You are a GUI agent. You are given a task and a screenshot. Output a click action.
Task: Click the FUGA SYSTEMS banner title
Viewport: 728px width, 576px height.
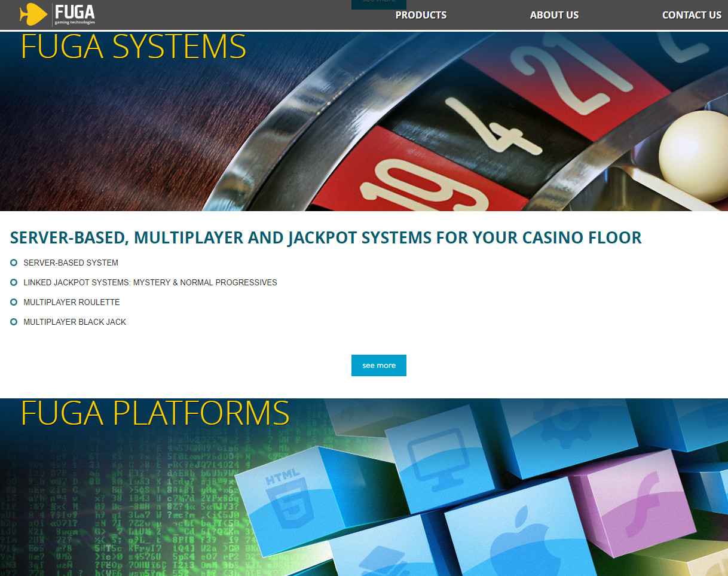coord(133,47)
